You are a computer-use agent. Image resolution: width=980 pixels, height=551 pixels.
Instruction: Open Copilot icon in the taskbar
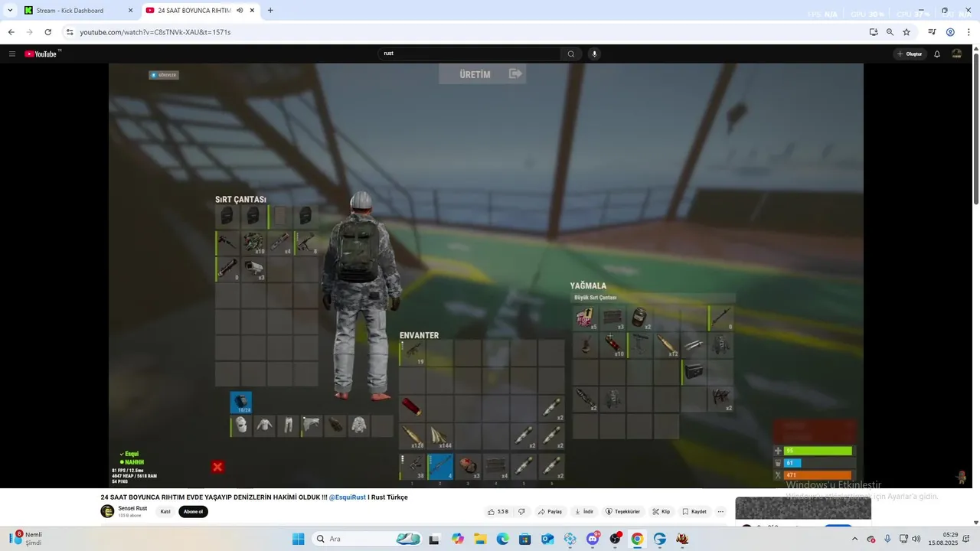pos(458,539)
